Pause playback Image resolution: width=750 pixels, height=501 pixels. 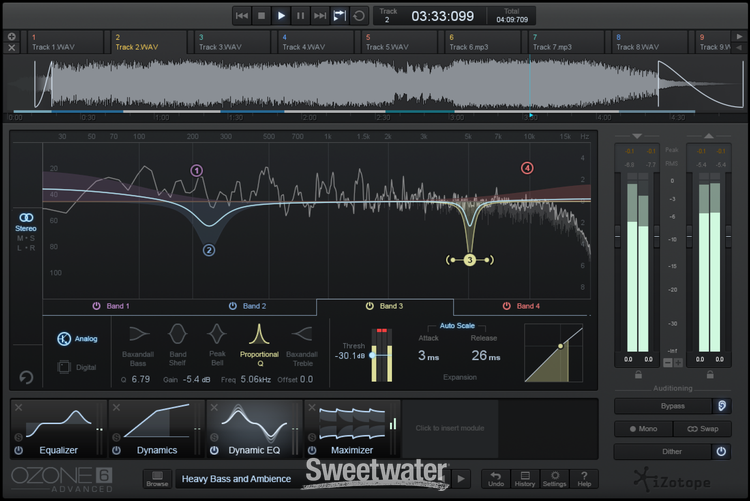click(300, 16)
